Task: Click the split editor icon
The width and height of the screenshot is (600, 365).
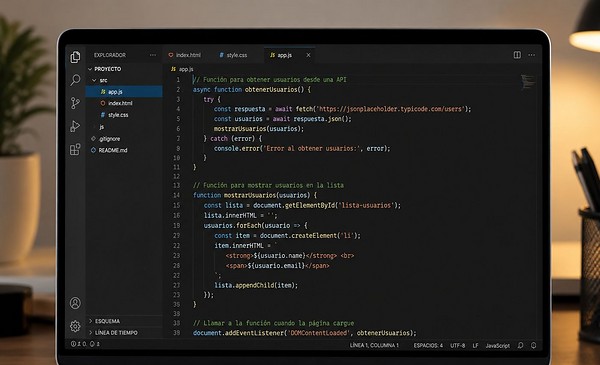Action: (x=517, y=55)
